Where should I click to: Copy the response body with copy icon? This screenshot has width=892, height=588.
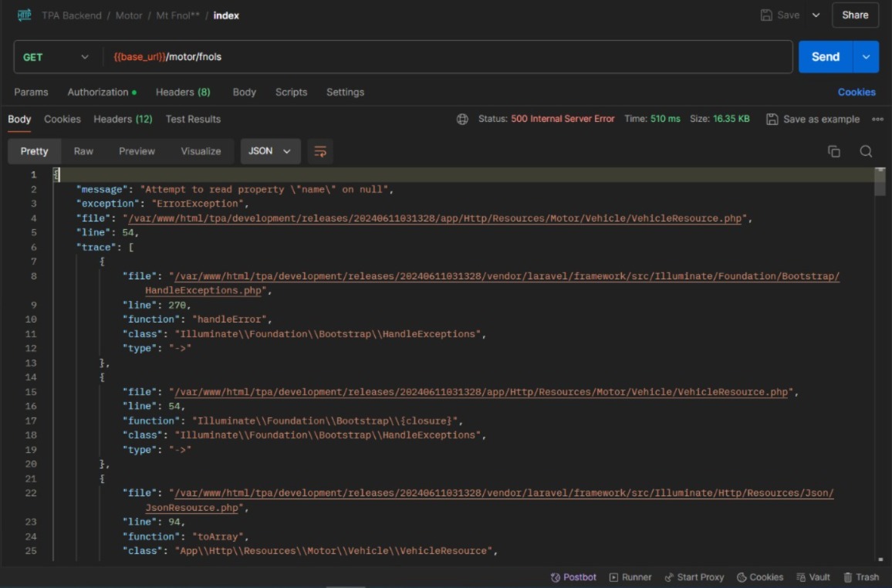(x=833, y=151)
